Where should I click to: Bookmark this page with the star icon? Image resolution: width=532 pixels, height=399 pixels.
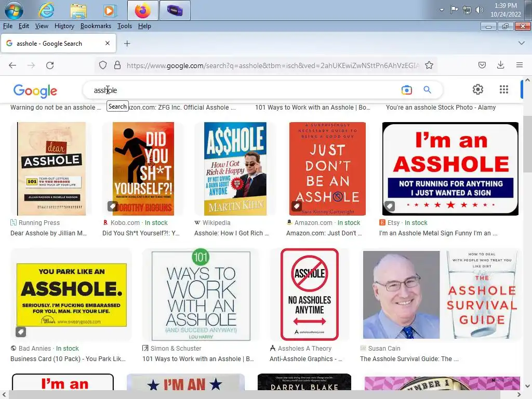tap(429, 65)
